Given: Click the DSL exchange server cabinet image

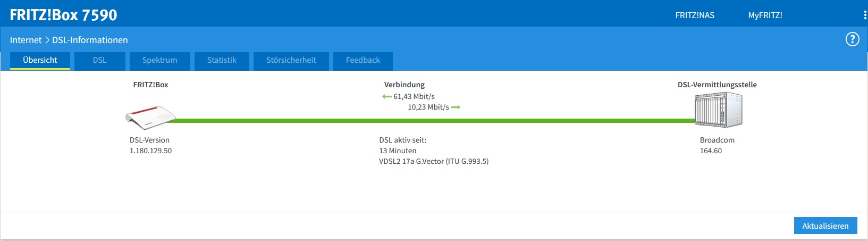Looking at the screenshot, I should pyautogui.click(x=718, y=110).
